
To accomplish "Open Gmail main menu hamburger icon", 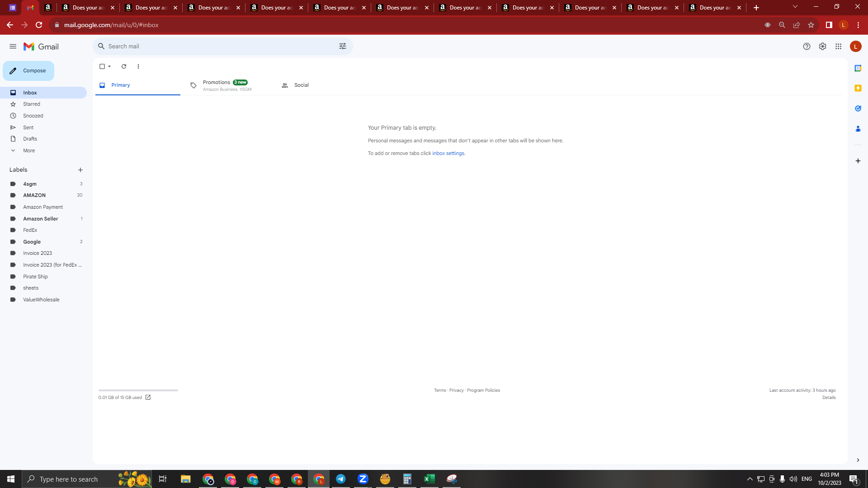I will click(x=13, y=47).
